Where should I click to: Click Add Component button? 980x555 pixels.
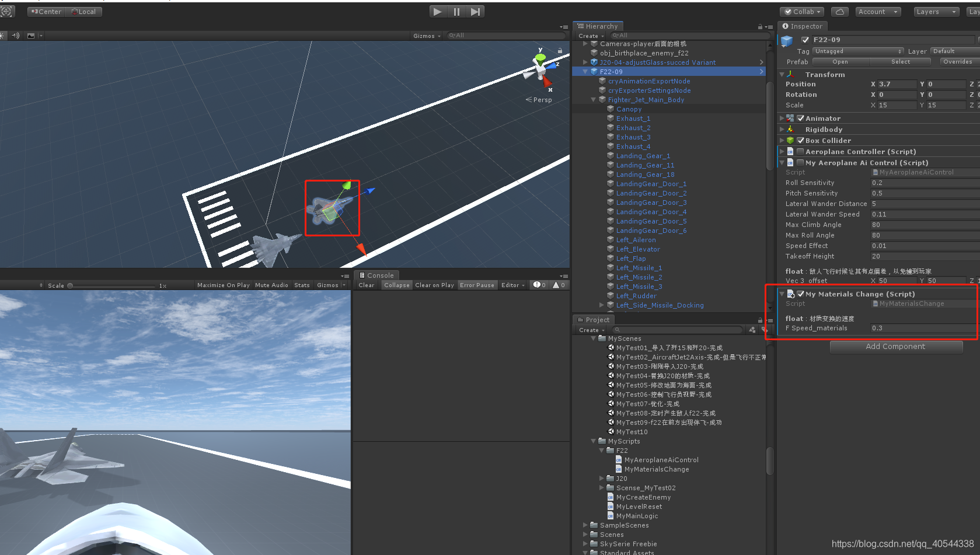896,347
